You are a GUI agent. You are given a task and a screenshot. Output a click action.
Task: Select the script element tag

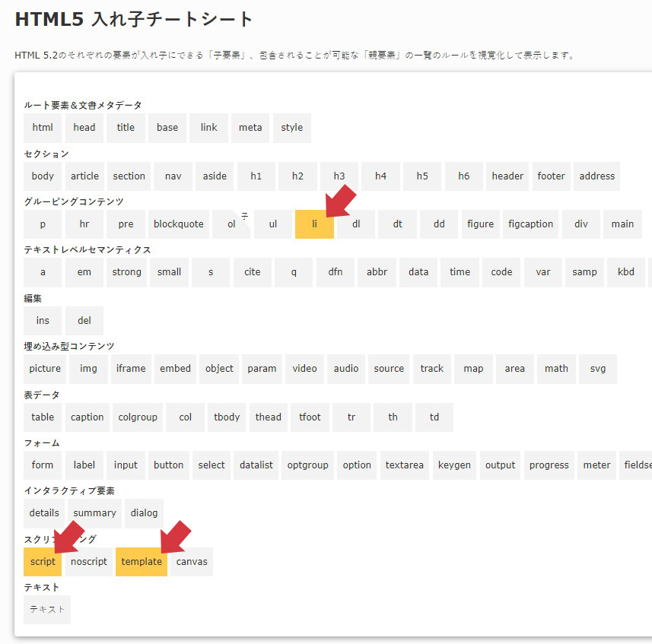pos(43,562)
